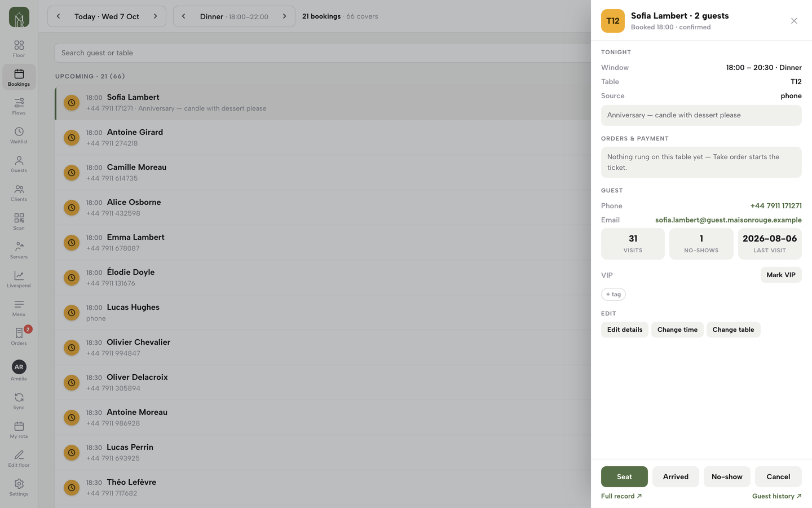Click the Seat button
Viewport: 812px width, 508px height.
click(x=624, y=477)
